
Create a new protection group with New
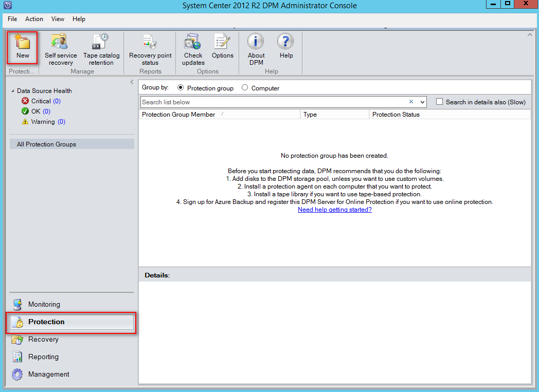tap(22, 47)
